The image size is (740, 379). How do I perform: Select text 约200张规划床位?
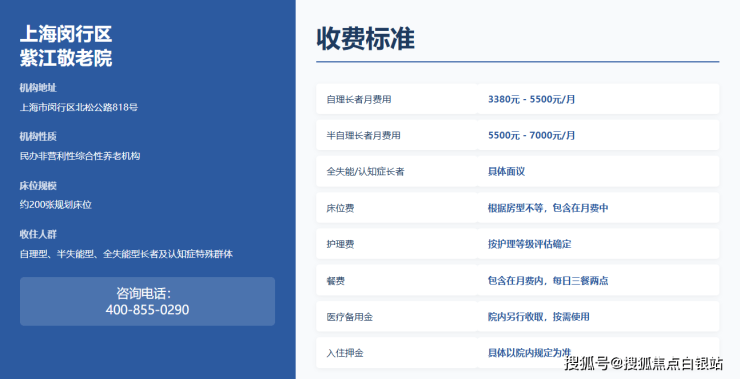tap(56, 205)
